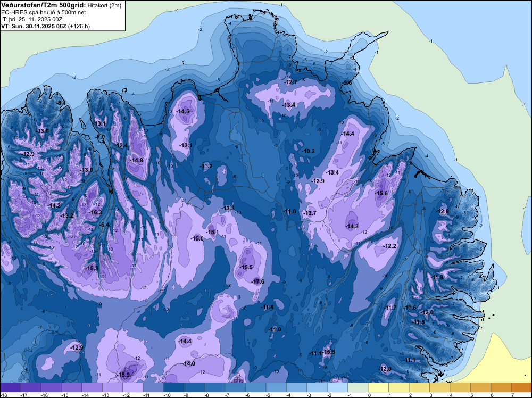532x398 pixels.
Task: Select the -11.9 temperature label
Action: click(437, 278)
